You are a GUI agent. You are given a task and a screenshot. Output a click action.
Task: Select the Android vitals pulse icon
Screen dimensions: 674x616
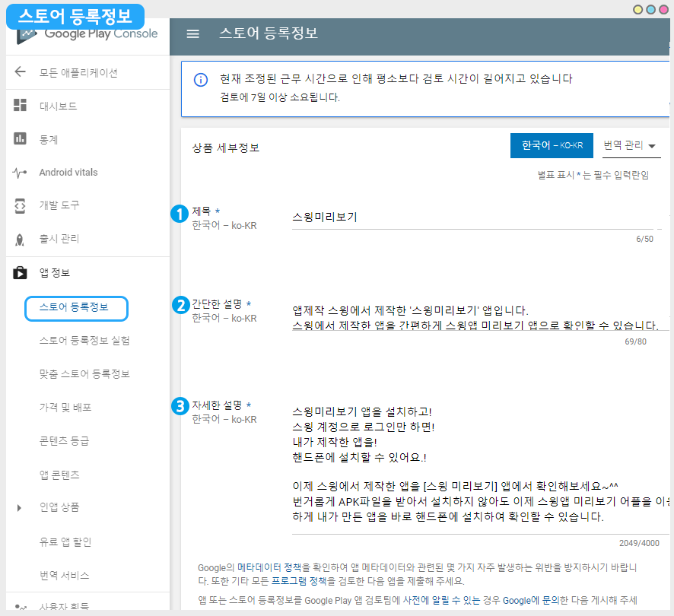[21, 173]
